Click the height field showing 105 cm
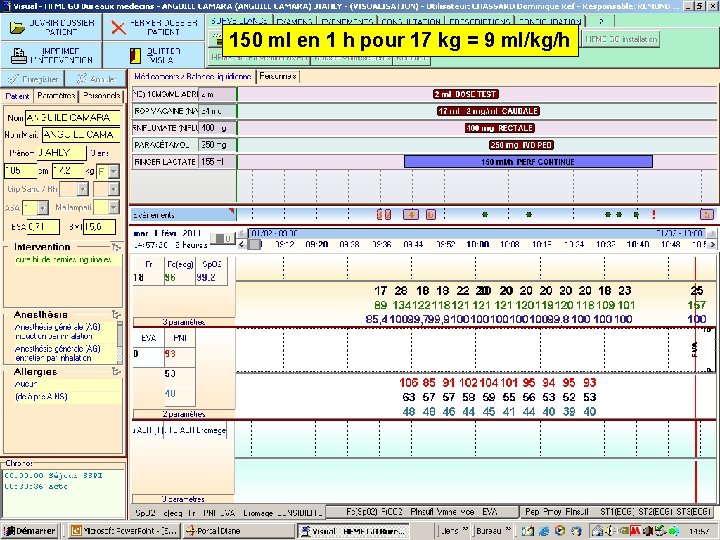This screenshot has width=720, height=540. [x=20, y=171]
